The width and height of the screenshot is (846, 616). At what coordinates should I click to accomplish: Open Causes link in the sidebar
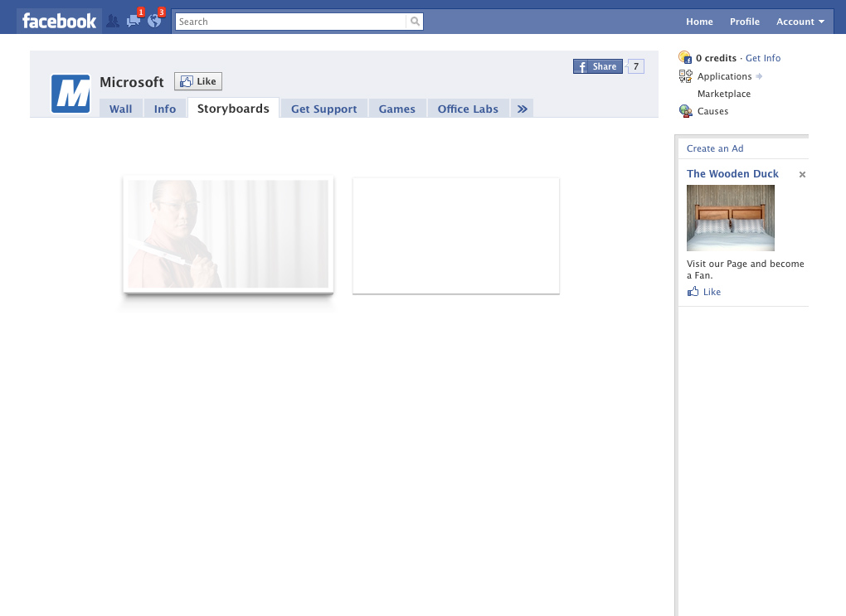(712, 111)
